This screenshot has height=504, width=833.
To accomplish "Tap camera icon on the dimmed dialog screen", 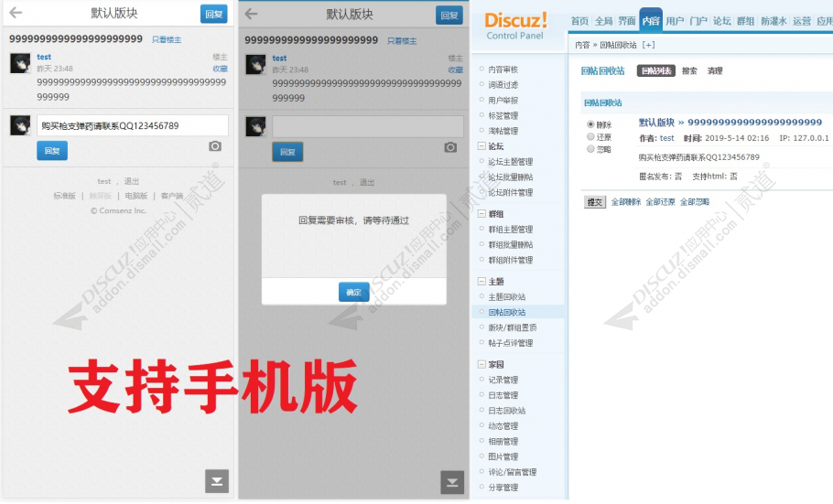I will point(450,147).
